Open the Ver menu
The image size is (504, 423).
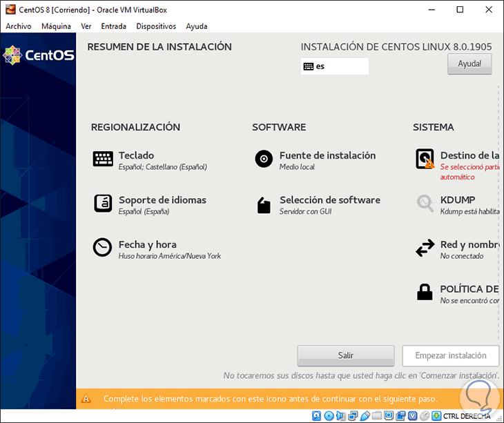pos(86,26)
